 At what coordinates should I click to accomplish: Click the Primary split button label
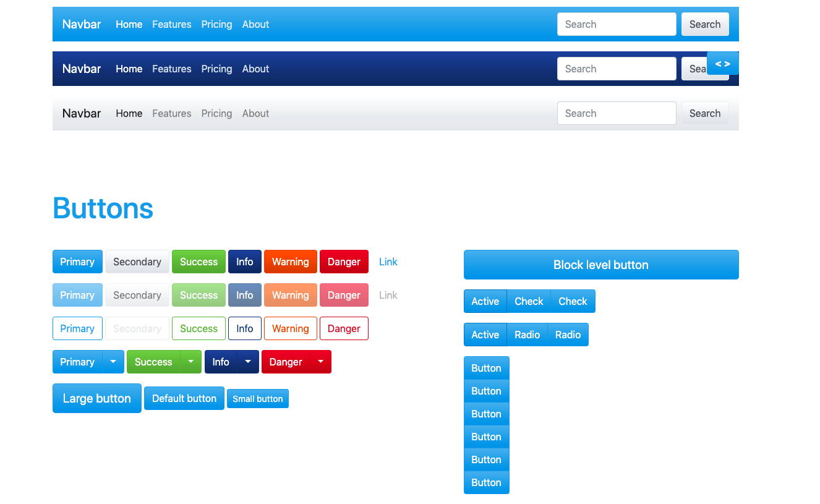(77, 362)
